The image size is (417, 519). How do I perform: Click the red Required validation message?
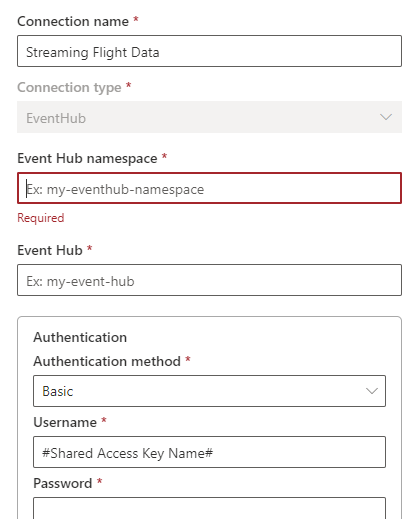[x=41, y=218]
